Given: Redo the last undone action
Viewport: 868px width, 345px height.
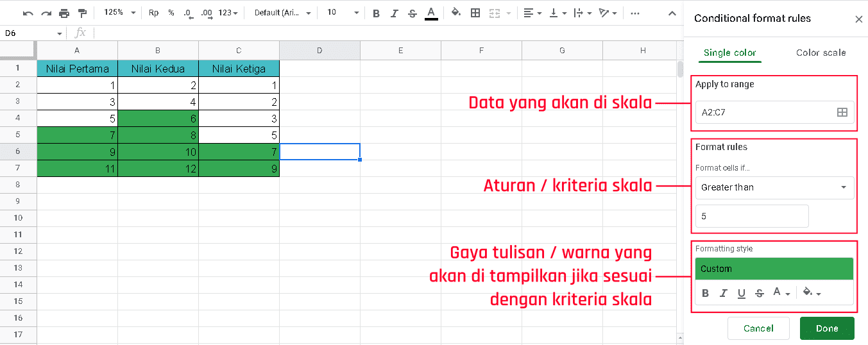Looking at the screenshot, I should 46,13.
